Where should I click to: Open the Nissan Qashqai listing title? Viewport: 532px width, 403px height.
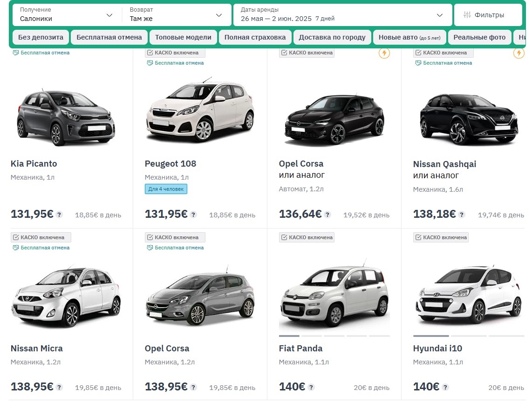(x=445, y=164)
